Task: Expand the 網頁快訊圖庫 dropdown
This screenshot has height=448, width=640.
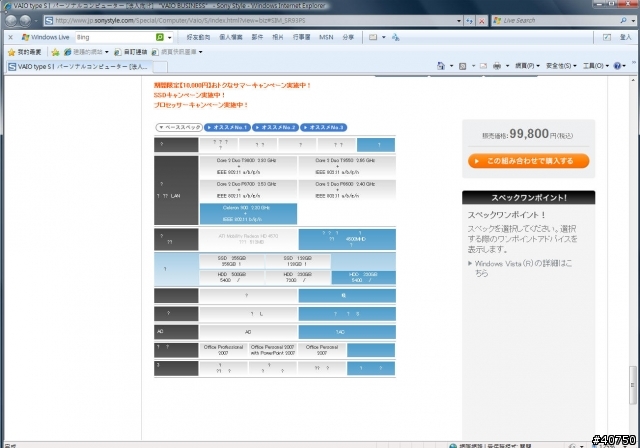Action: point(200,52)
